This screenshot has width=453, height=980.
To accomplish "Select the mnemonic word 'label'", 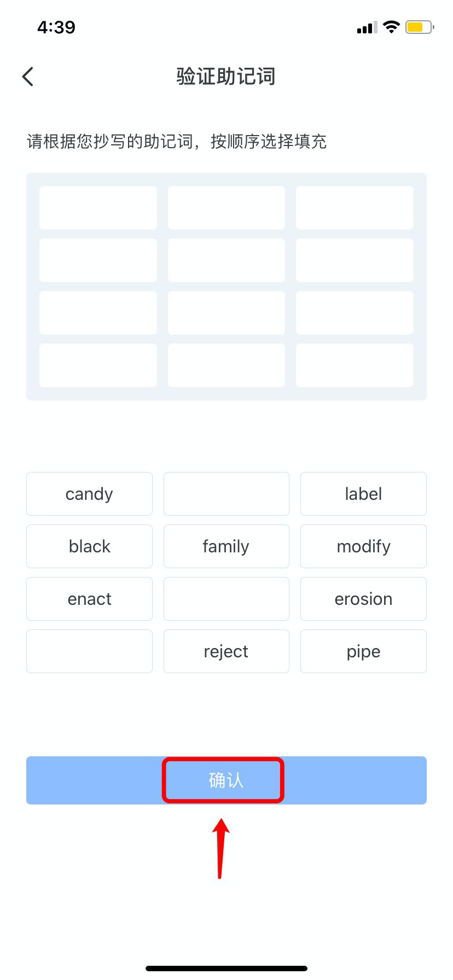I will pyautogui.click(x=363, y=494).
